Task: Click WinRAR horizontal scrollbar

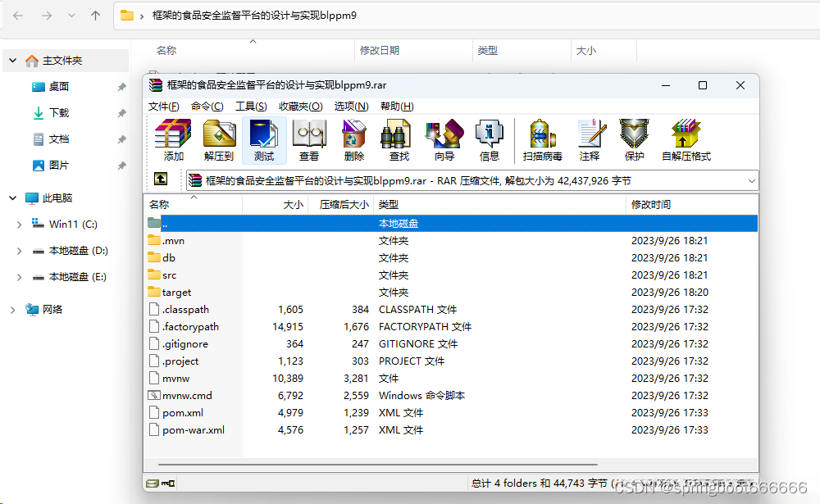Action: click(377, 465)
